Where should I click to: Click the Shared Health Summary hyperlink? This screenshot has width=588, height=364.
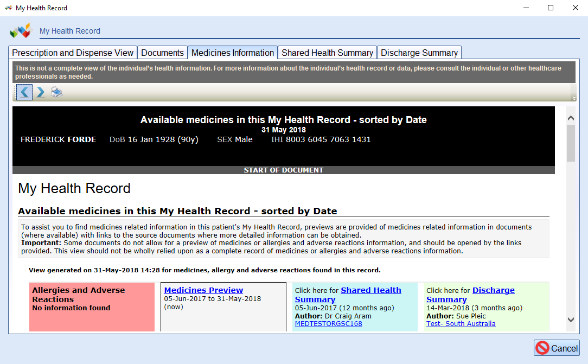coord(371,290)
